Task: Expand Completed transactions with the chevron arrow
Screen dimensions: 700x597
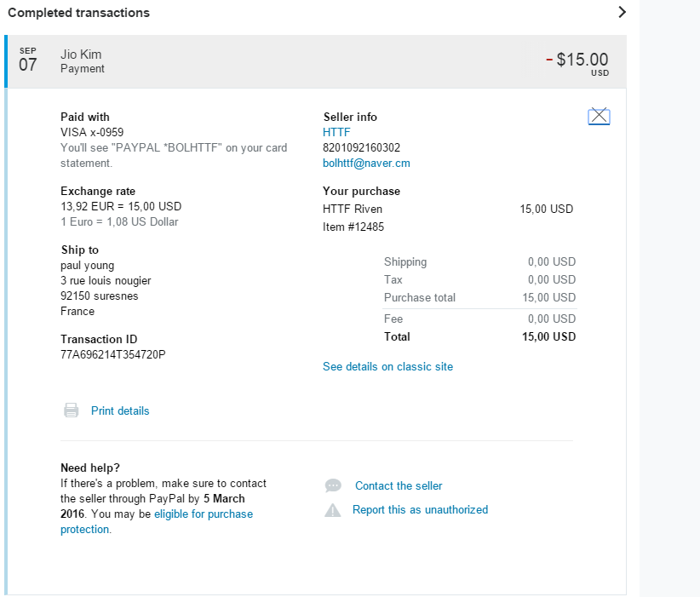Action: pos(622,12)
